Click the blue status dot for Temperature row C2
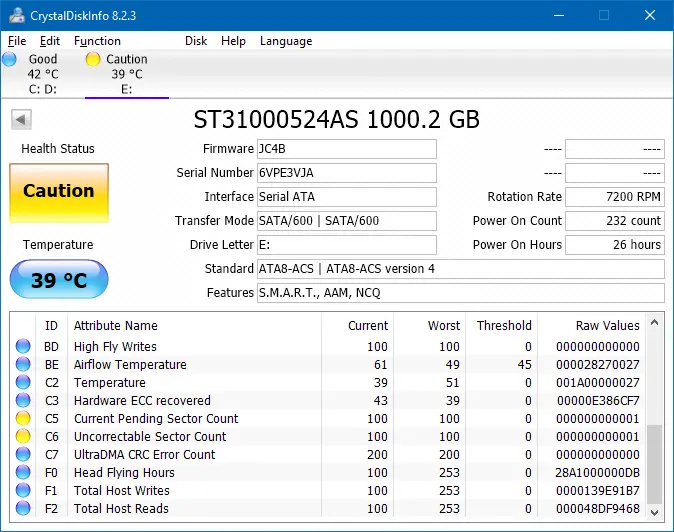The height and width of the screenshot is (532, 674). click(x=23, y=382)
